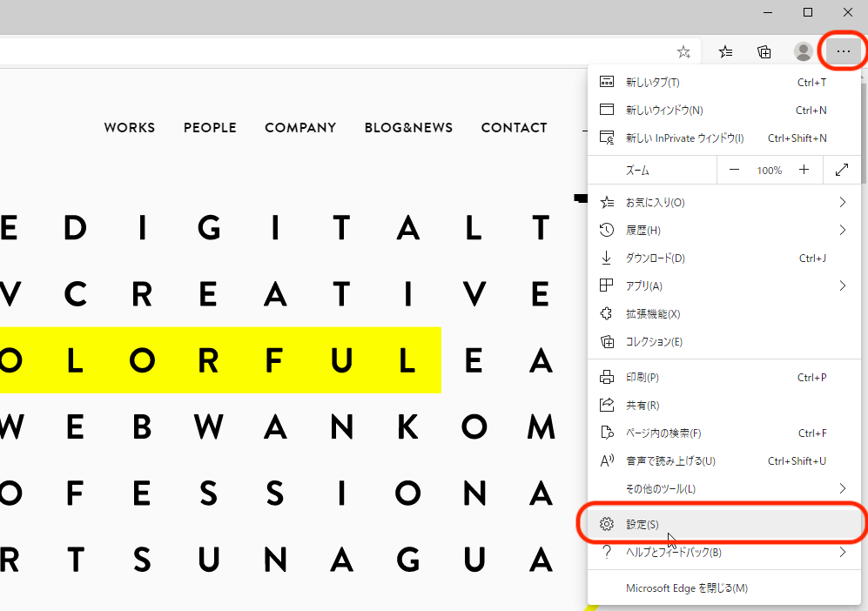This screenshot has height=611, width=868.
Task: Open 設定(S) from the menu
Action: pyautogui.click(x=643, y=524)
